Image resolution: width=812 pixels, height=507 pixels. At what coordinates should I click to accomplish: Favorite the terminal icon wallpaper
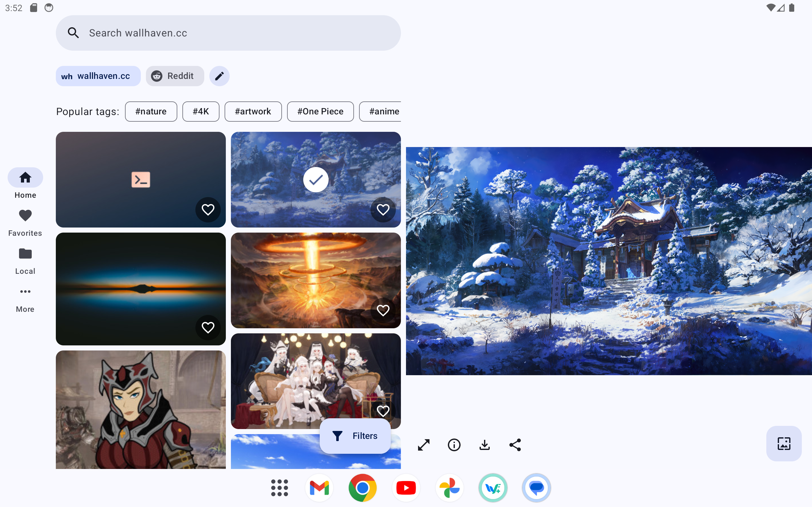tap(208, 209)
